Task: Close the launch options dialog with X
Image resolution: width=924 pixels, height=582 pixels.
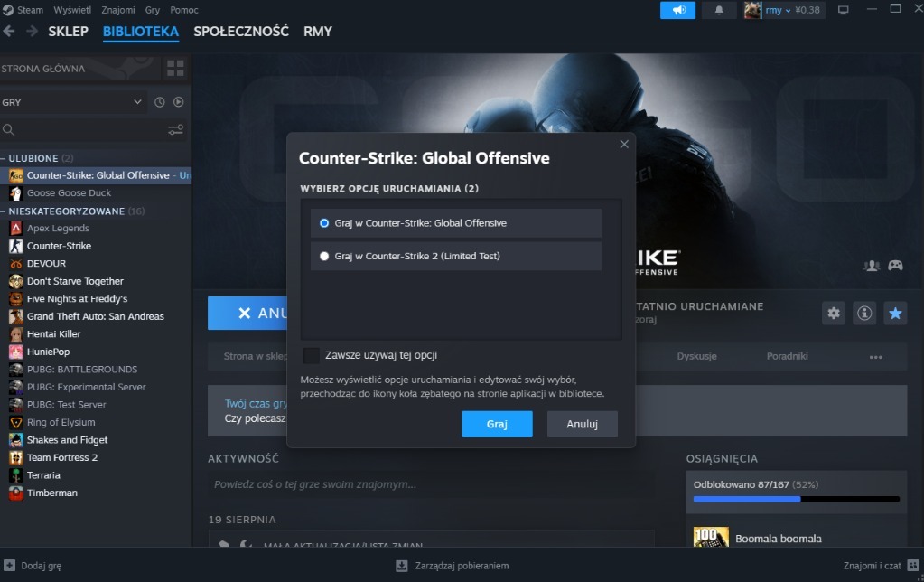Action: [624, 144]
